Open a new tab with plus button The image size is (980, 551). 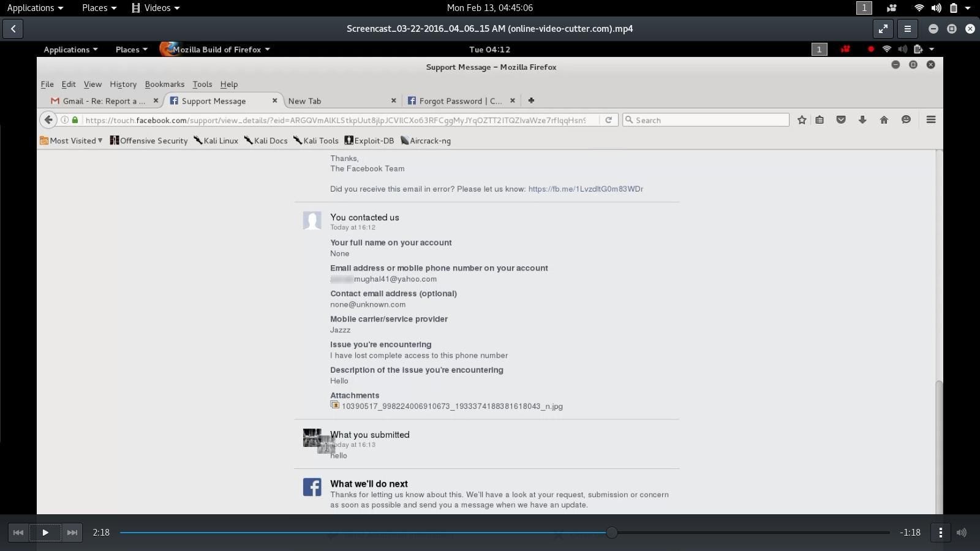(531, 100)
